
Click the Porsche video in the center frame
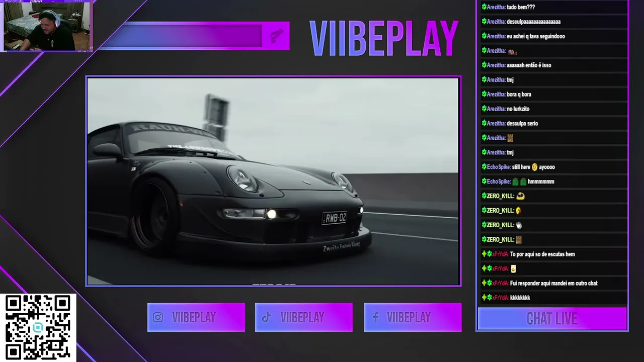(273, 181)
